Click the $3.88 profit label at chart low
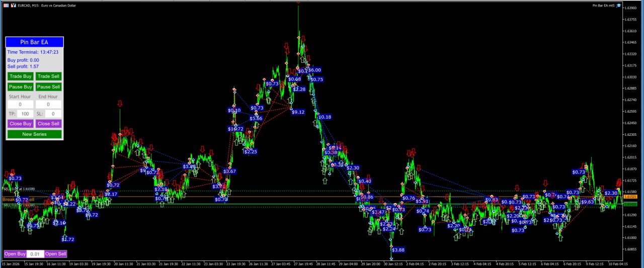Screen dimensions: 644x268 [398, 250]
